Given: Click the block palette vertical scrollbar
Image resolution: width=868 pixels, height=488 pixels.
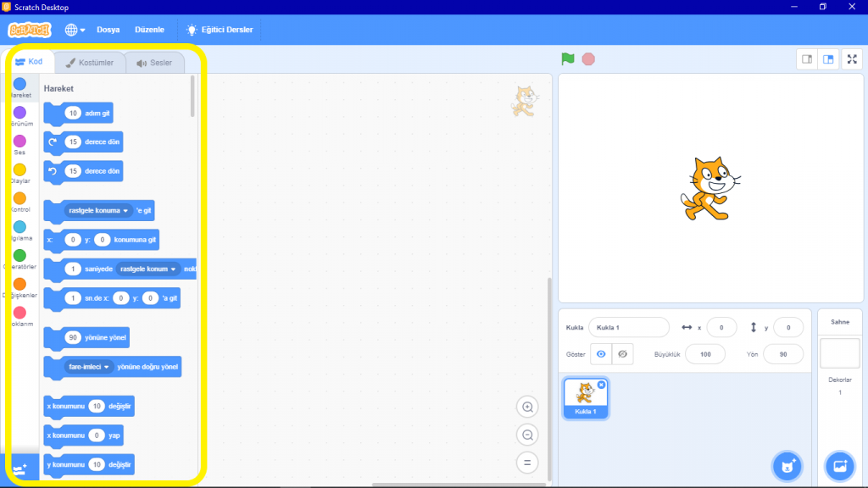Looking at the screenshot, I should coord(192,97).
